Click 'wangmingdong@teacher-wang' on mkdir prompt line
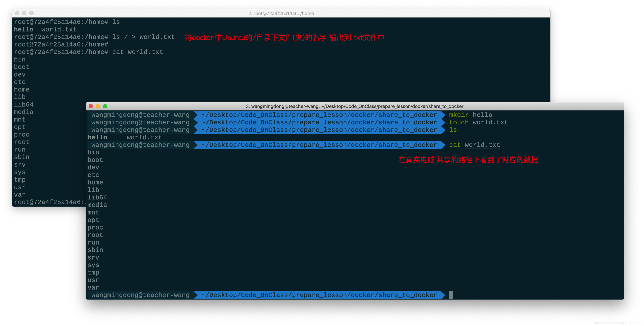 click(140, 115)
